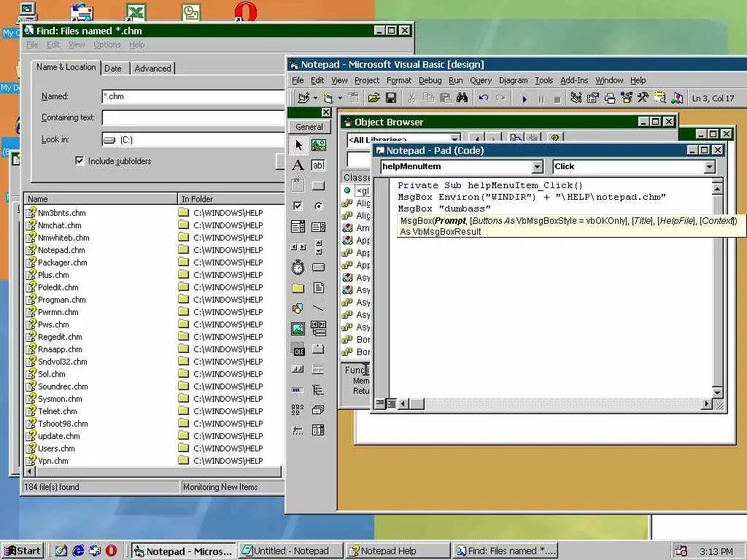Click the Name column header in results list
The height and width of the screenshot is (560, 747).
pos(101,199)
